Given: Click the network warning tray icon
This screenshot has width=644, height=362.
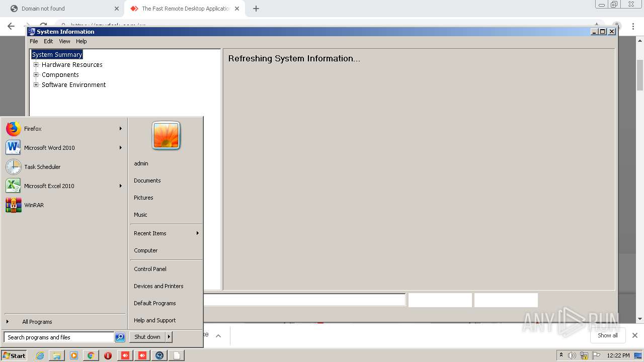Looking at the screenshot, I should click(584, 355).
